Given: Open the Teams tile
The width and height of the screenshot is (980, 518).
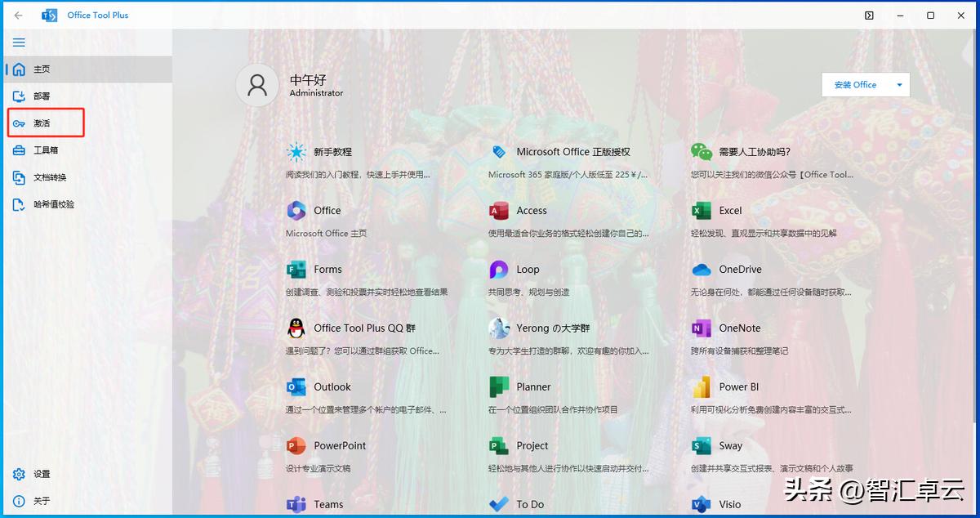Looking at the screenshot, I should [326, 504].
